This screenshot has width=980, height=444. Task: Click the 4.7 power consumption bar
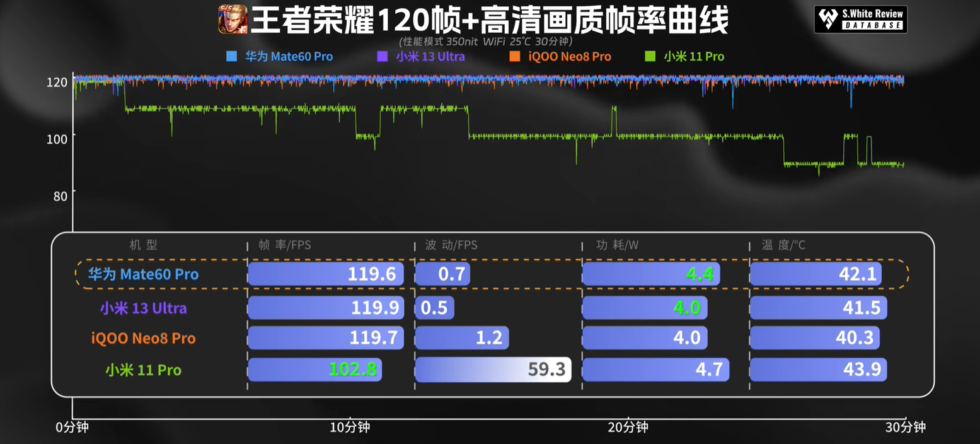pos(655,370)
